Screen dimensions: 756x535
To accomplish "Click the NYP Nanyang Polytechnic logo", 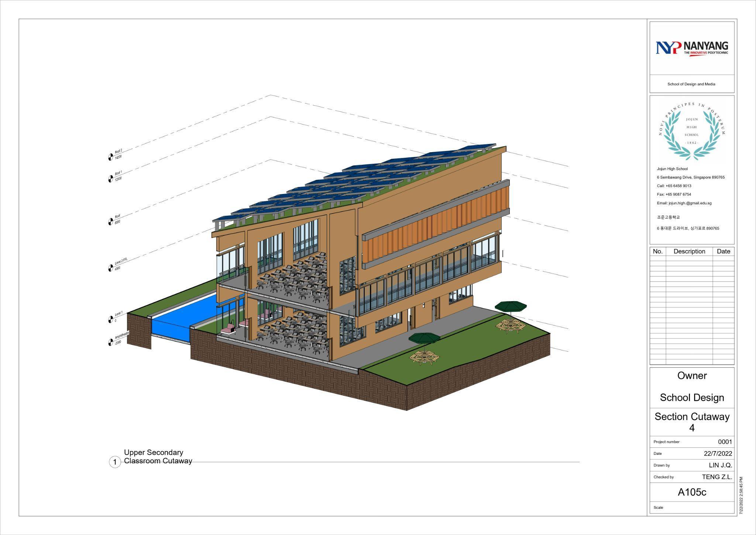I will [691, 48].
